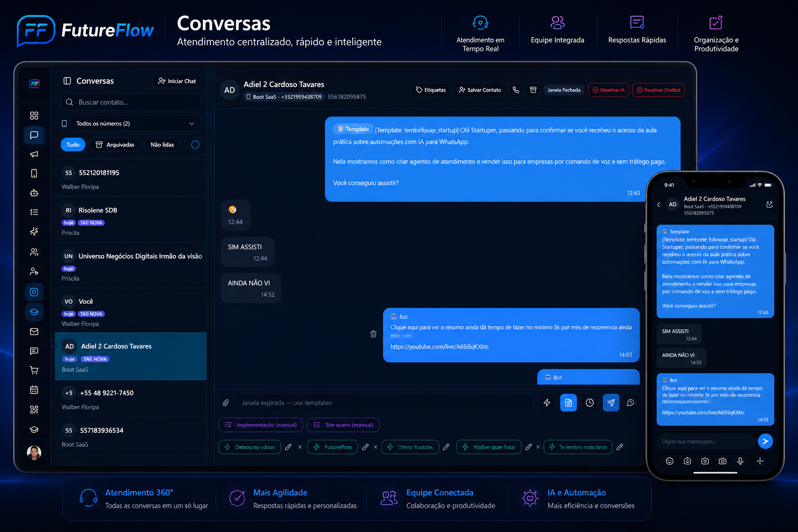Open the robot bot icon in sidebar
Screen dimensions: 798x532
pyautogui.click(x=34, y=193)
